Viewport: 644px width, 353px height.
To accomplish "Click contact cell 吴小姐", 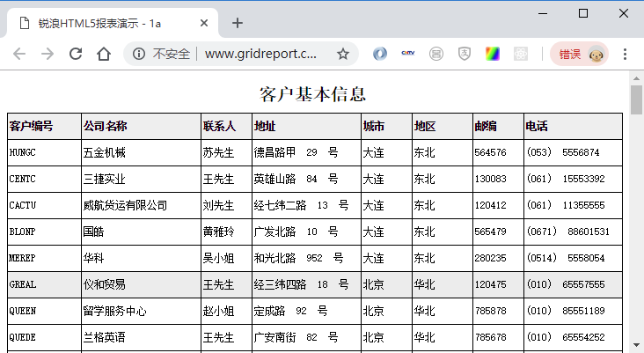I will (226, 258).
